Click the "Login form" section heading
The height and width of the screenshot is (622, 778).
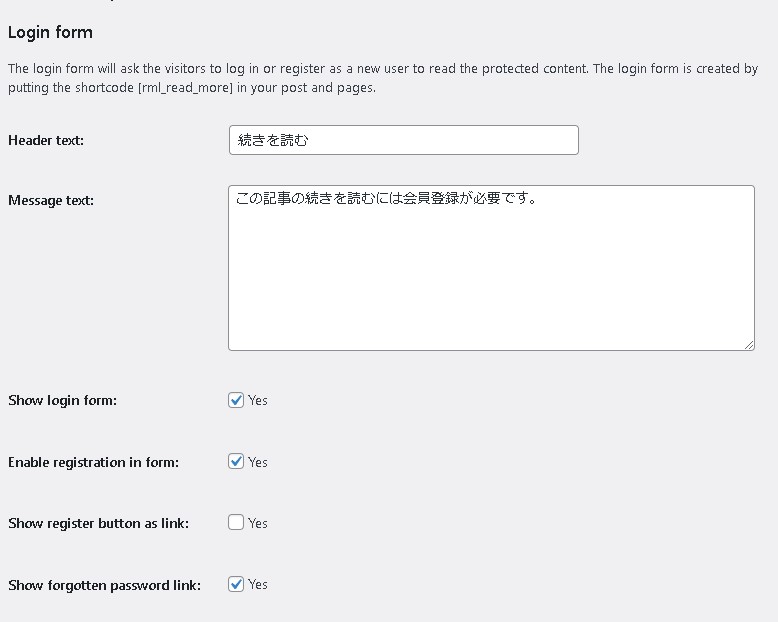pyautogui.click(x=50, y=32)
